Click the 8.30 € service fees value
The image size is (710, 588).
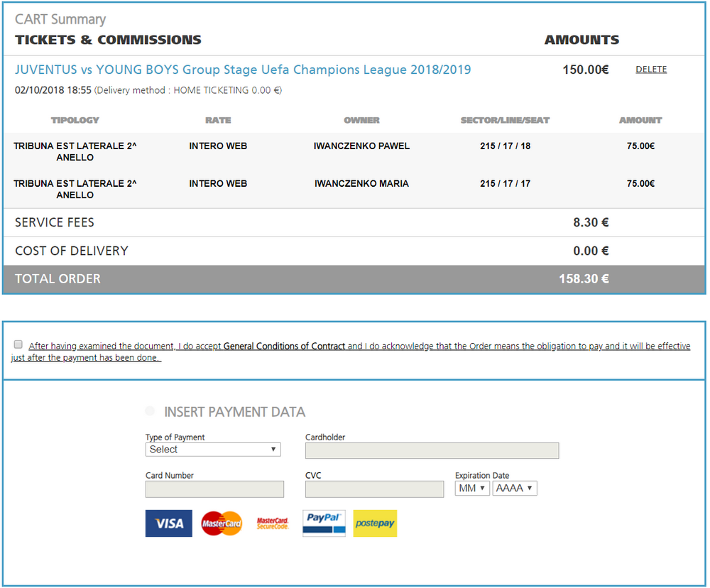591,222
